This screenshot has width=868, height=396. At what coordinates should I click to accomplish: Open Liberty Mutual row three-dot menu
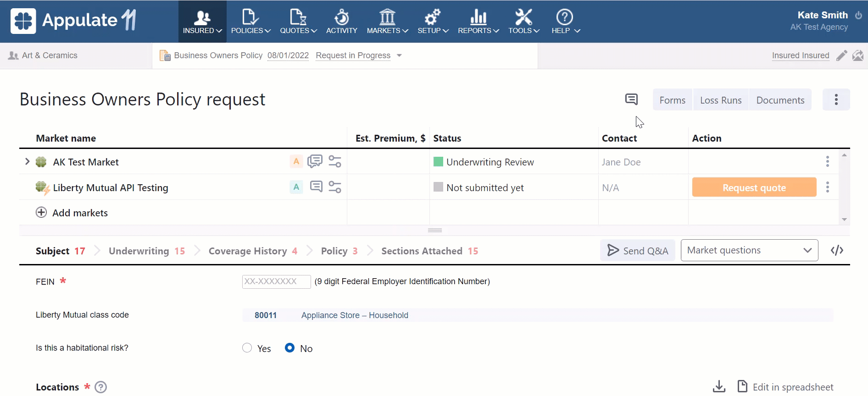828,187
